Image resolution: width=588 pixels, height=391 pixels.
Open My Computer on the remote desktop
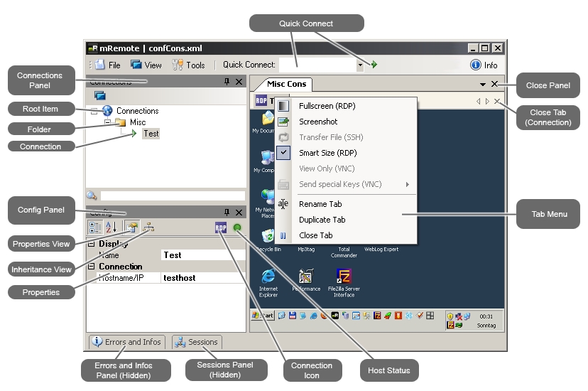pos(267,161)
